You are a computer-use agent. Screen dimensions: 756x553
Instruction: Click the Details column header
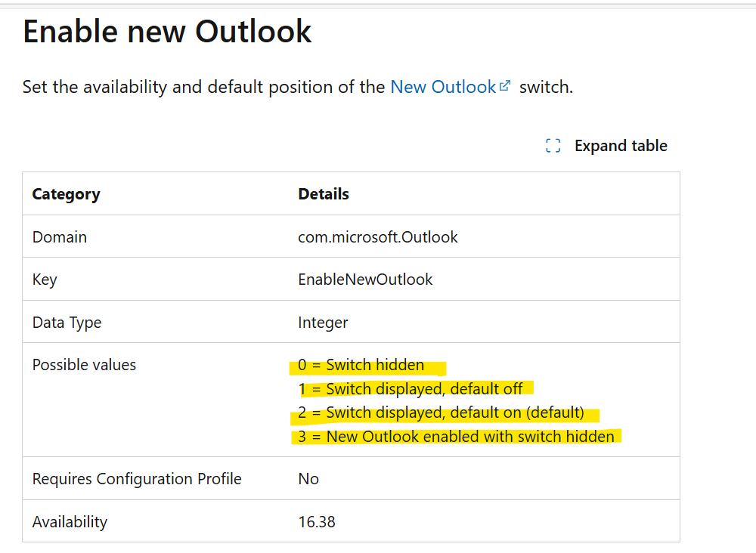tap(323, 194)
